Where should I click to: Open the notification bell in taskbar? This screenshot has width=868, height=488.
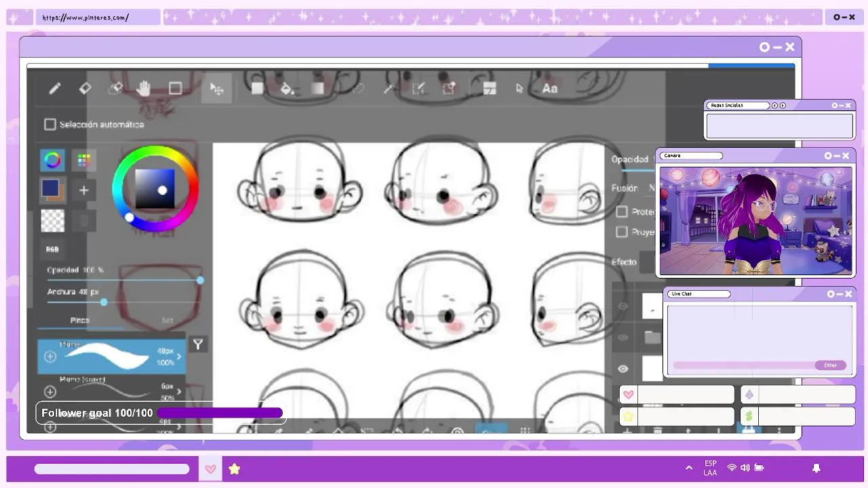(816, 468)
